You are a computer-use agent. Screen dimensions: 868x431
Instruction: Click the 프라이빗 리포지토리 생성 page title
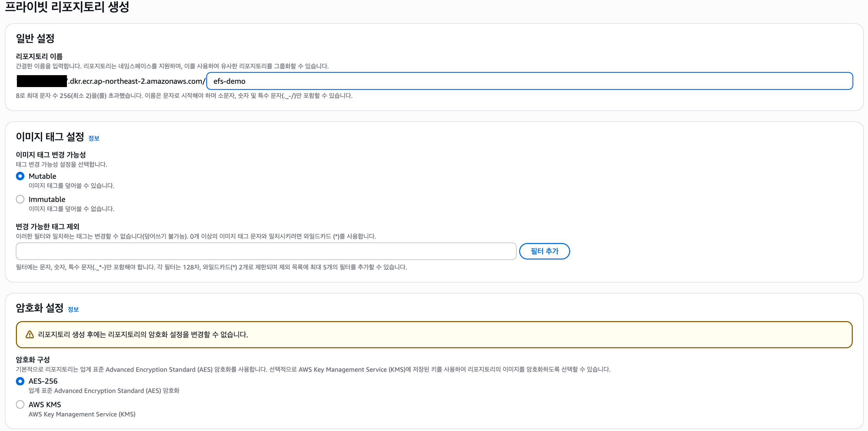pos(67,7)
